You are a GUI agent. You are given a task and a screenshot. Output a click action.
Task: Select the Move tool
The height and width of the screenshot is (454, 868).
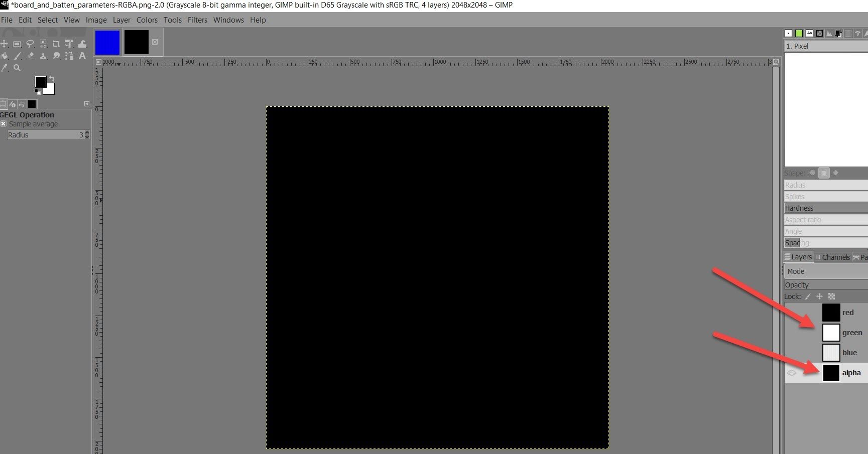[x=5, y=44]
